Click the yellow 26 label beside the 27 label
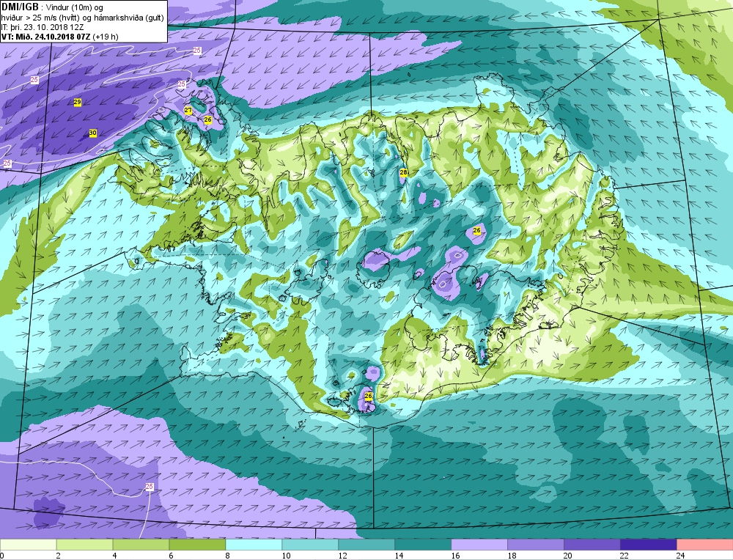Viewport: 733px width, 560px height. tap(208, 119)
